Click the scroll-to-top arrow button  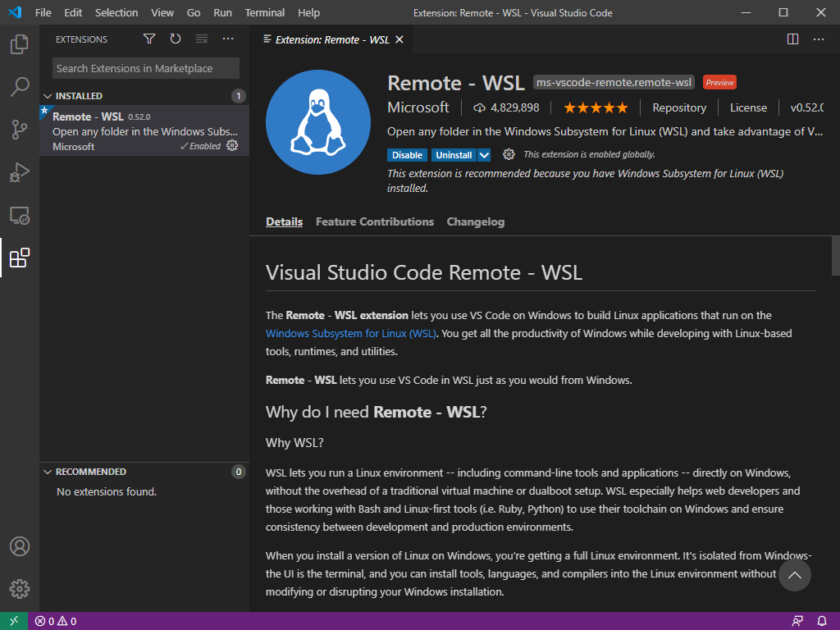point(794,575)
